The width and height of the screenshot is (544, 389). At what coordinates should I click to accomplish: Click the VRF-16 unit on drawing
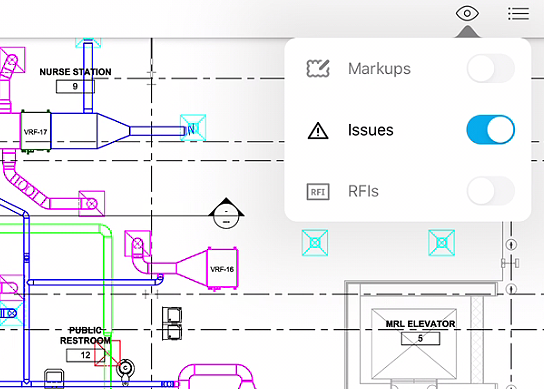point(222,269)
